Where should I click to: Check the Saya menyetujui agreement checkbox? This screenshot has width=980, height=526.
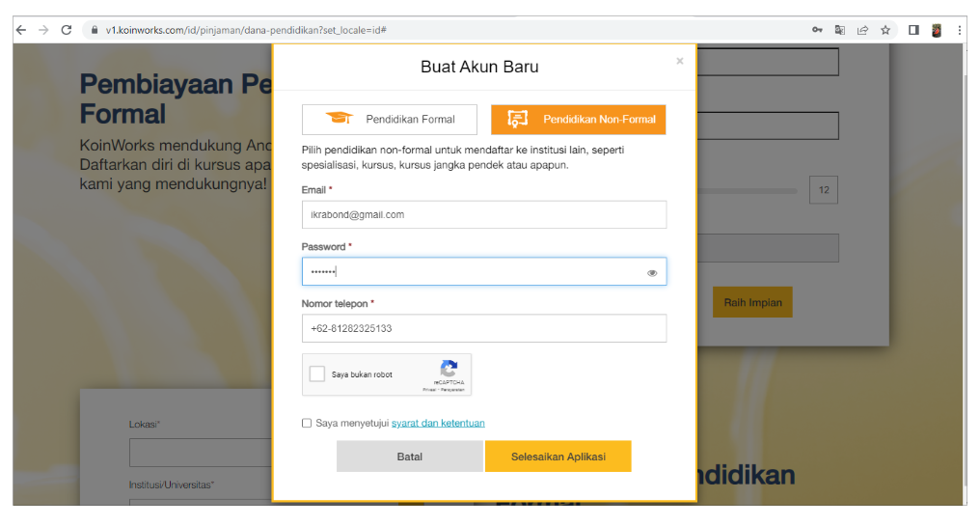pyautogui.click(x=307, y=424)
